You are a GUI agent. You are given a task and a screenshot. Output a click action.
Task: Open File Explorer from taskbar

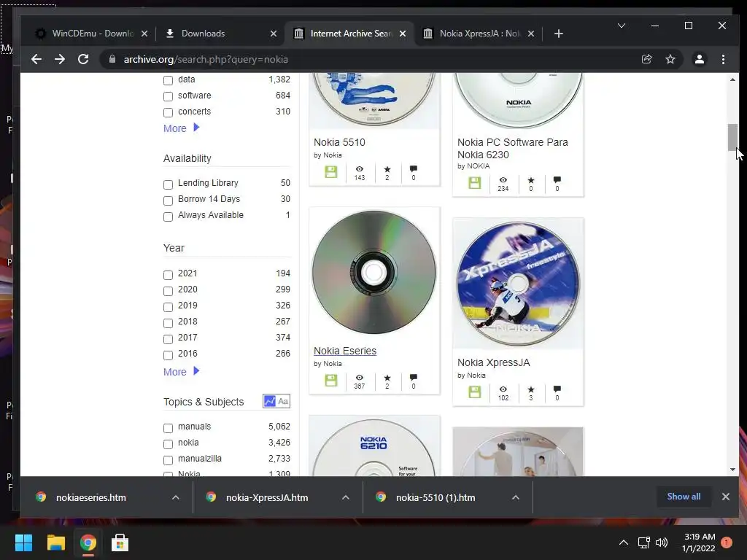(x=55, y=542)
